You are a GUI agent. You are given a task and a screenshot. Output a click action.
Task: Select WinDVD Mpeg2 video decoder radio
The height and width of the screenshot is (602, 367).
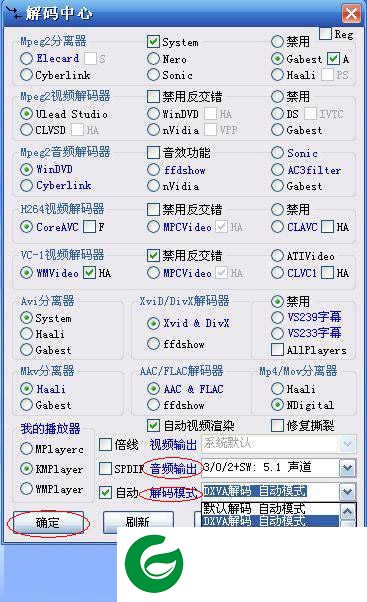(x=153, y=114)
